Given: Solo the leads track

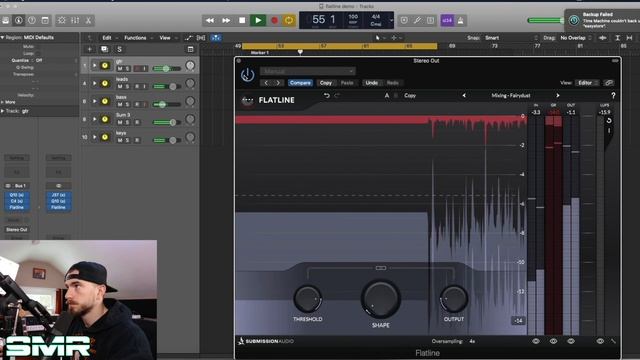Looking at the screenshot, I should (127, 87).
